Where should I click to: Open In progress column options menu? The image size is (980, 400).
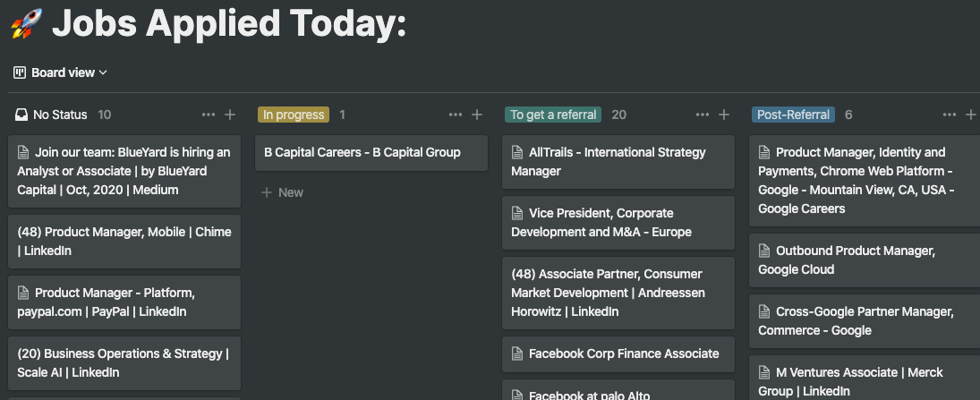coord(456,115)
